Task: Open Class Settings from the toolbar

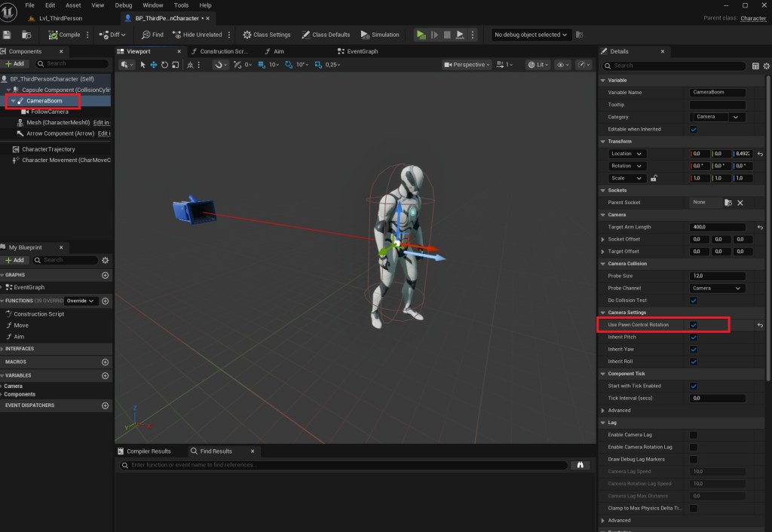Action: pos(266,35)
